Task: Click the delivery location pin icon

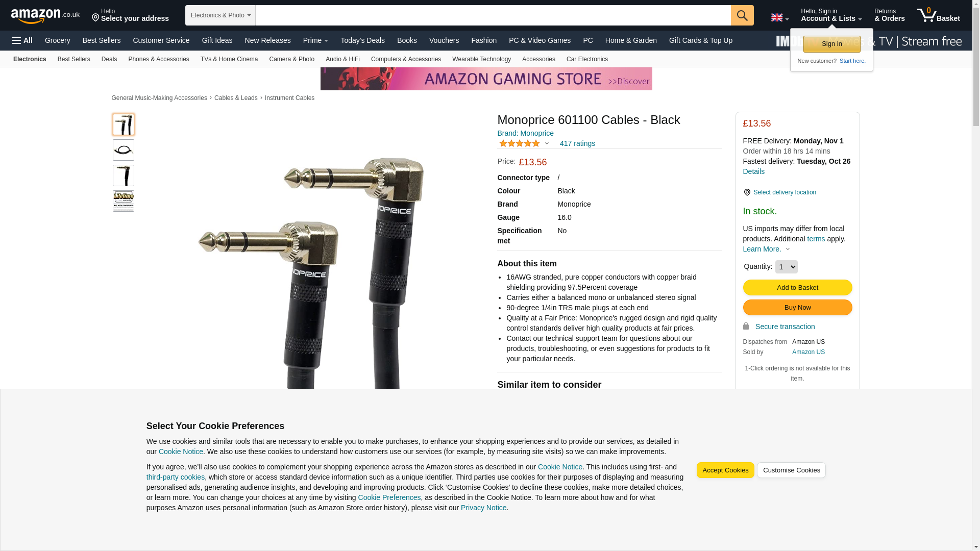Action: click(x=747, y=192)
